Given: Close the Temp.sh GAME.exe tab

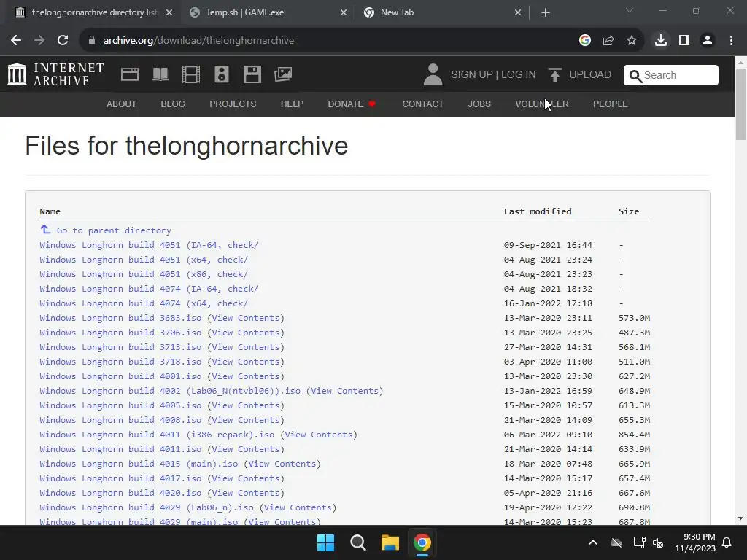Looking at the screenshot, I should point(344,12).
